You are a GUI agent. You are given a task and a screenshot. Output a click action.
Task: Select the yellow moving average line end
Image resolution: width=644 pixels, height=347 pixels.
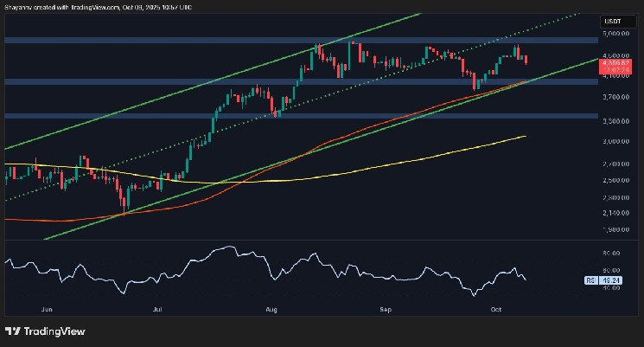coord(526,136)
